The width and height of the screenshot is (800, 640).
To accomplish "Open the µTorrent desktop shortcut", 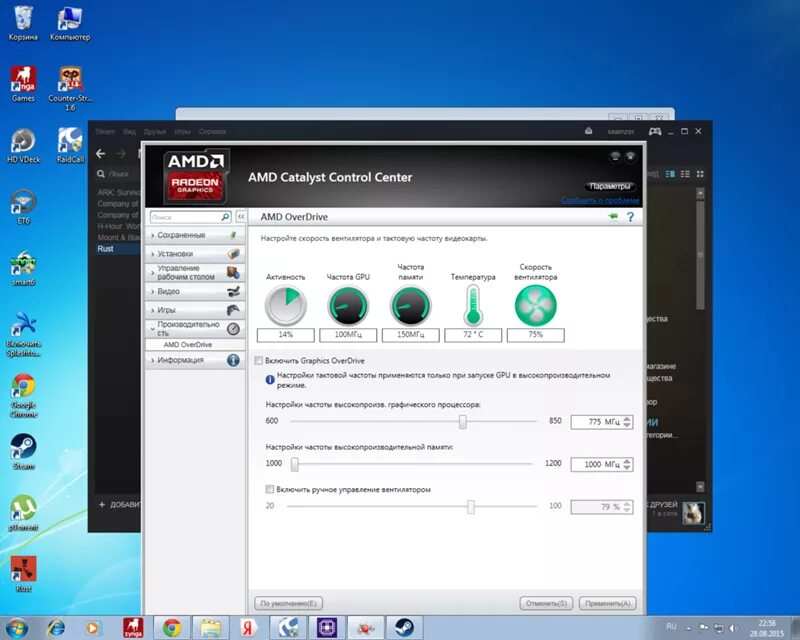I will click(x=23, y=513).
